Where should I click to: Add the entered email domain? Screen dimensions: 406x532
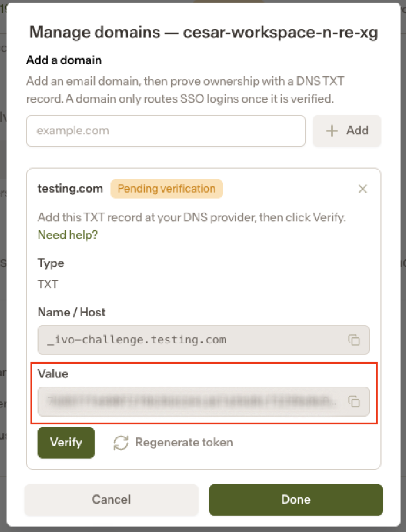[x=347, y=131]
